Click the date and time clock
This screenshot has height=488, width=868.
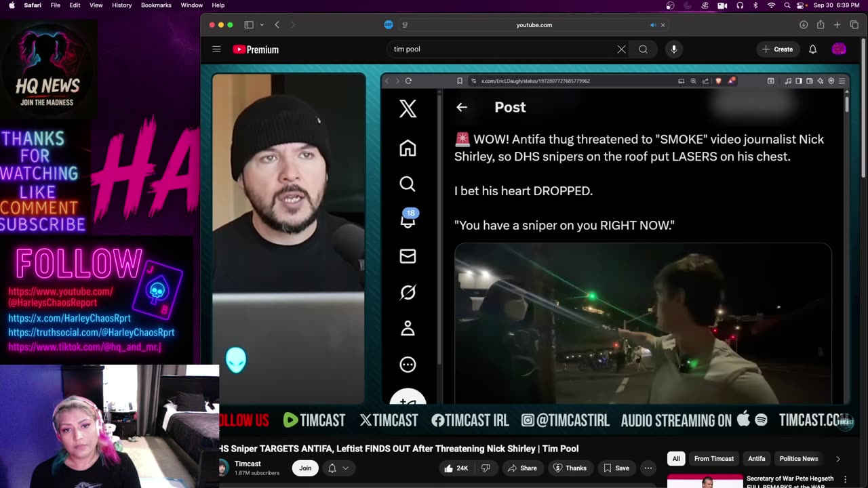(x=835, y=5)
